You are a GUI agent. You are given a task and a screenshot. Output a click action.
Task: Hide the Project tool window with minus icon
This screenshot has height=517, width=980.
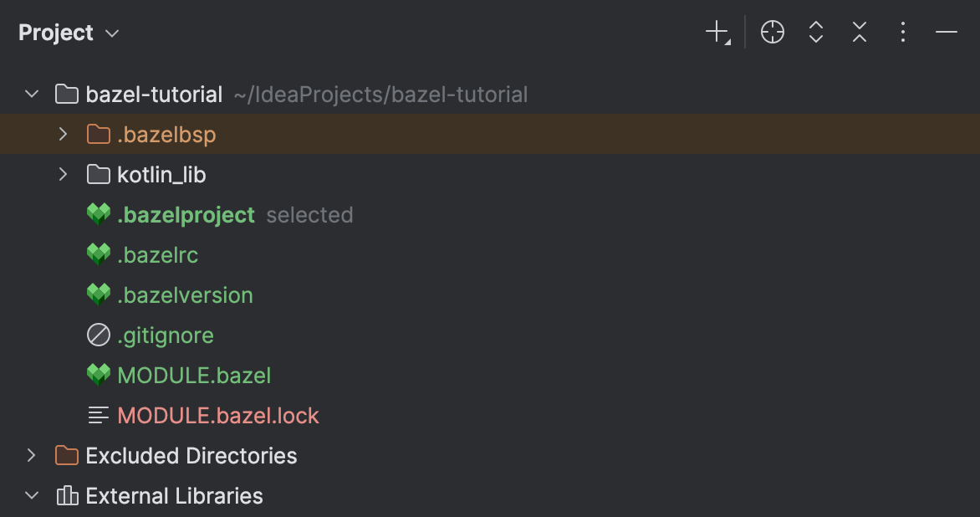click(946, 32)
